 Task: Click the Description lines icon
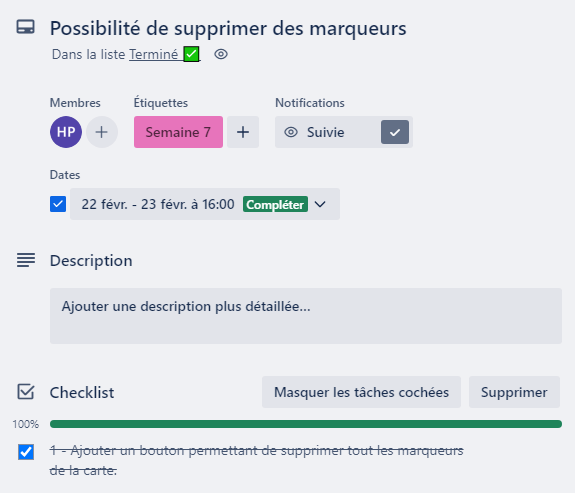point(26,260)
